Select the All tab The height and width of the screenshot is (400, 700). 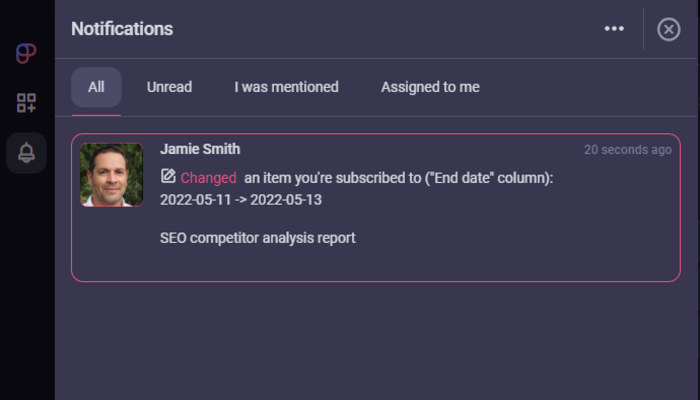[96, 87]
